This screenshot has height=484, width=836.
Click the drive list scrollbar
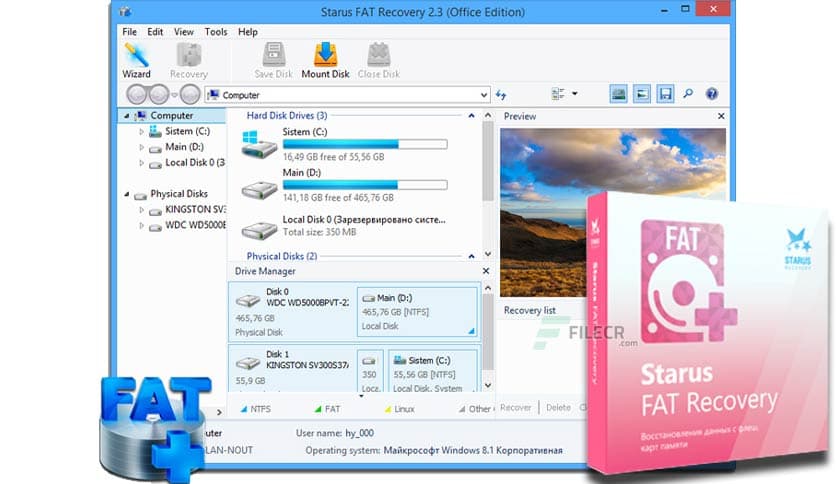[488, 162]
